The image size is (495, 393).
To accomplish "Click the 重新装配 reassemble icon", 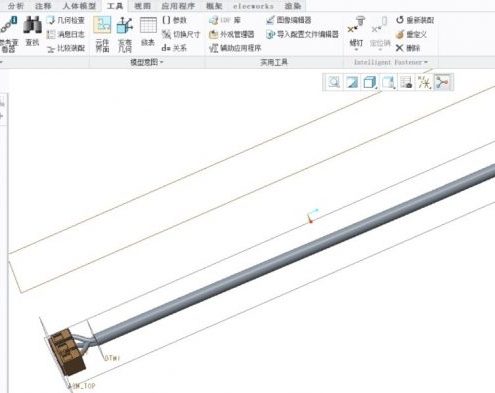I will pyautogui.click(x=415, y=20).
